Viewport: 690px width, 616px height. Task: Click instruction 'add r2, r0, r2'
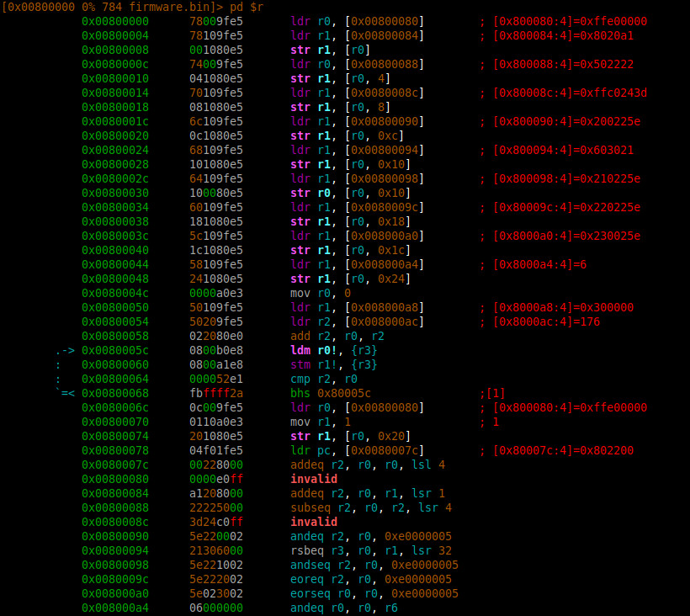[337, 336]
